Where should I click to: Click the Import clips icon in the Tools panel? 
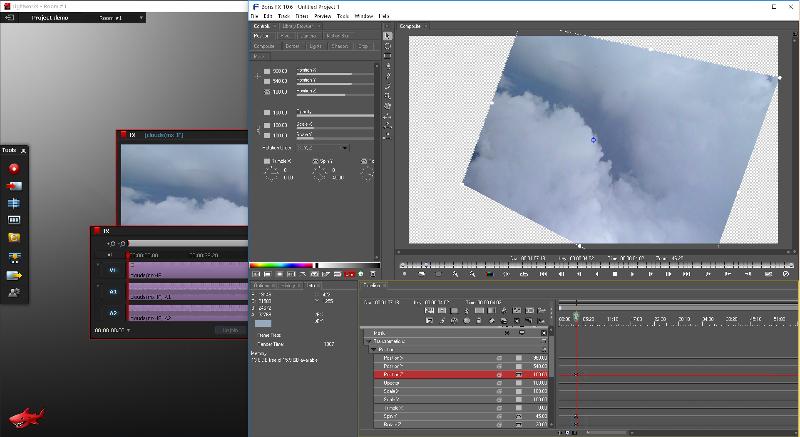(x=14, y=186)
